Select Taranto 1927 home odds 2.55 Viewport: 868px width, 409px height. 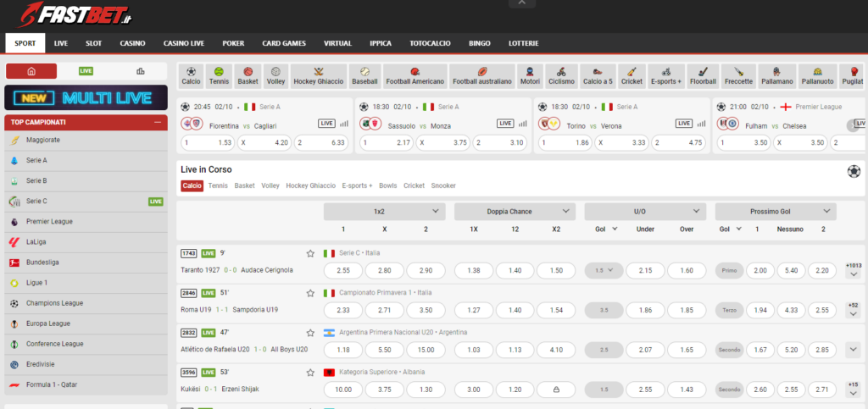343,270
